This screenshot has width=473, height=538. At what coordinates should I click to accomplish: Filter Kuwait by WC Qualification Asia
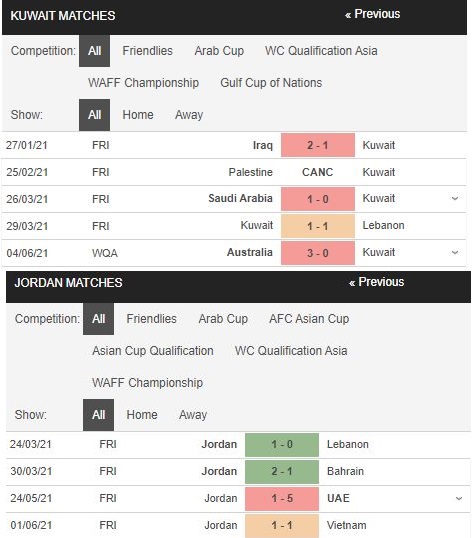[321, 51]
